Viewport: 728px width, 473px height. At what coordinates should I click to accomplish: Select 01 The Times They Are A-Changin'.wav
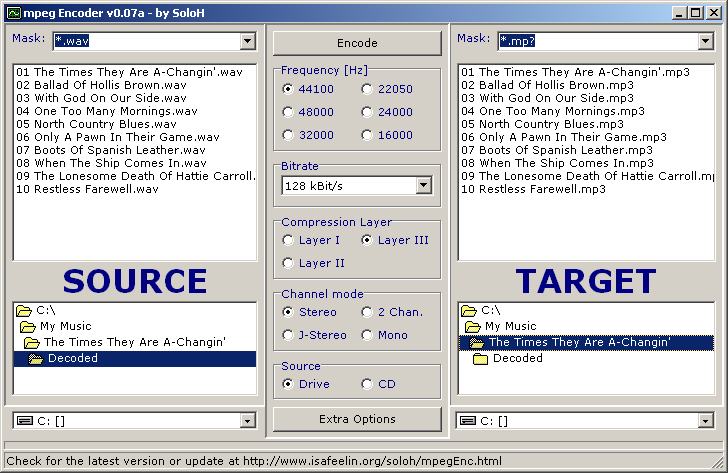[130, 72]
